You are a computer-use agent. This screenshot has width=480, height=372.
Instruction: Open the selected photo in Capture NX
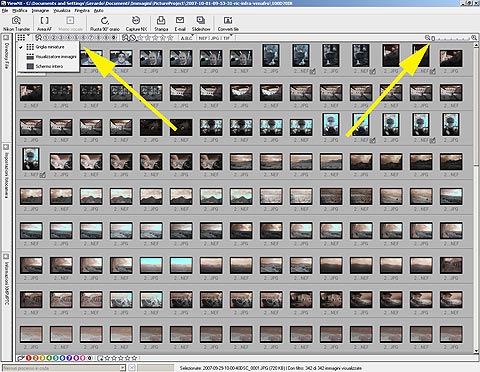coord(136,24)
